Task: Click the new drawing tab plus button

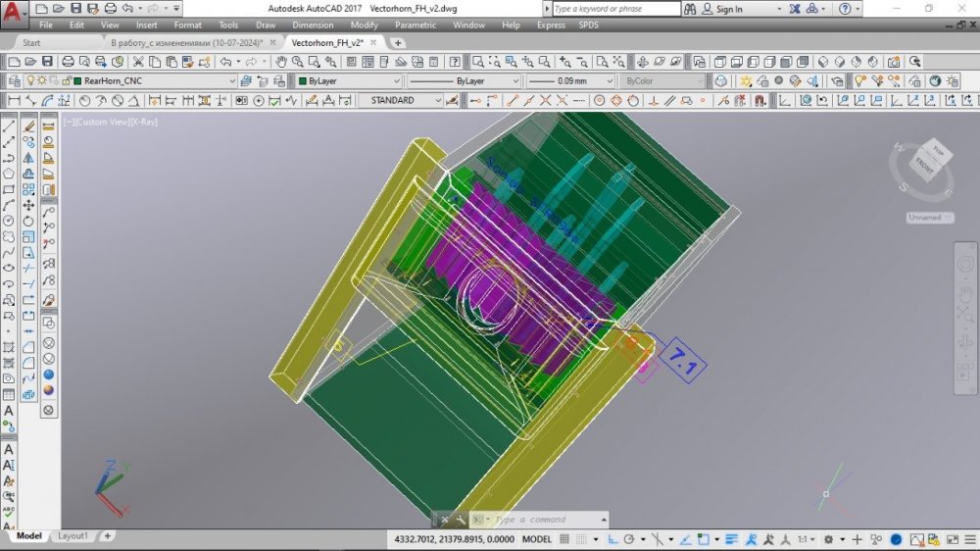Action: [398, 43]
